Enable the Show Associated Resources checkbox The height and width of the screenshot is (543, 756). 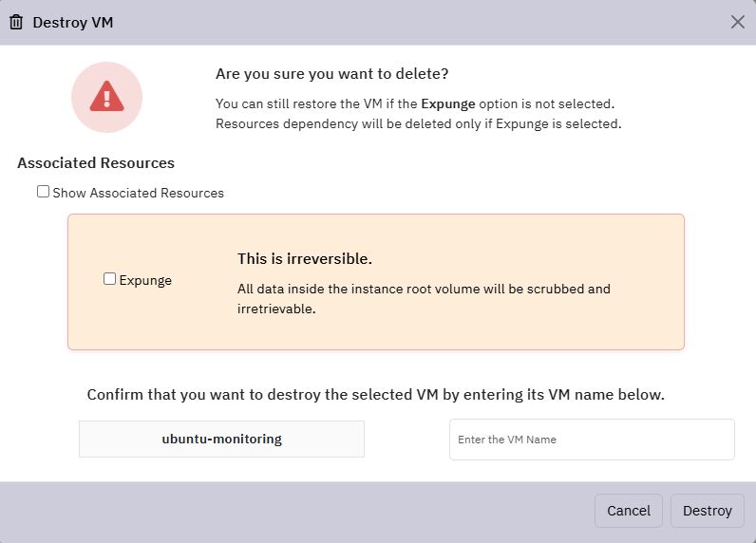[43, 192]
